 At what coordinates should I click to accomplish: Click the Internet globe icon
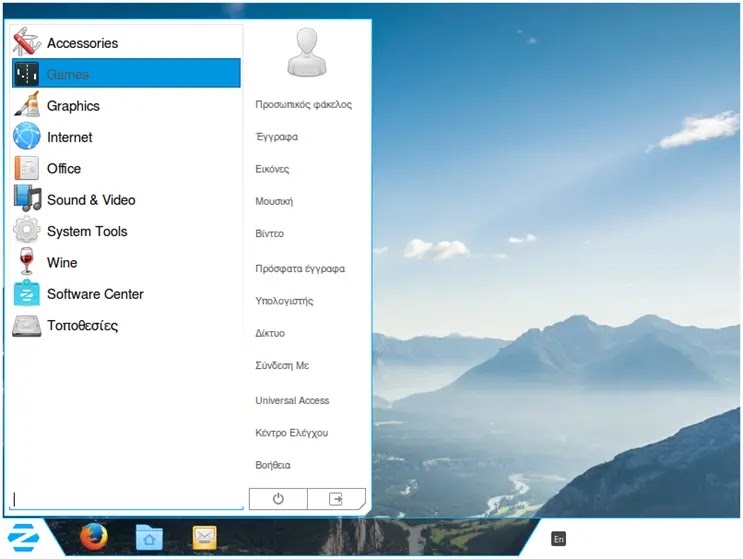(x=27, y=136)
